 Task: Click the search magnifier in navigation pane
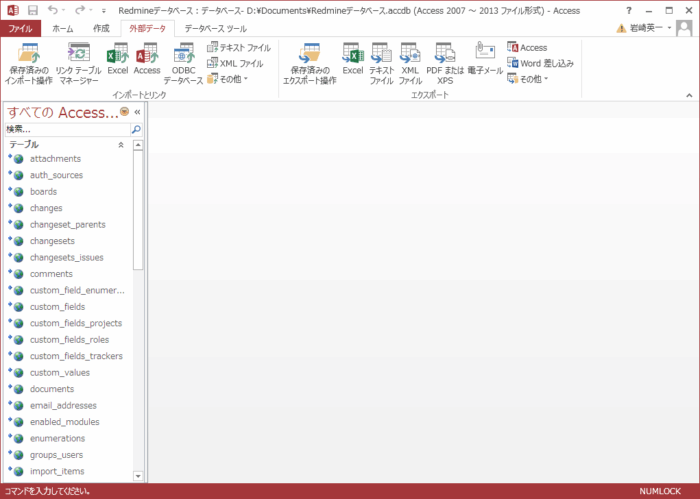coord(136,129)
